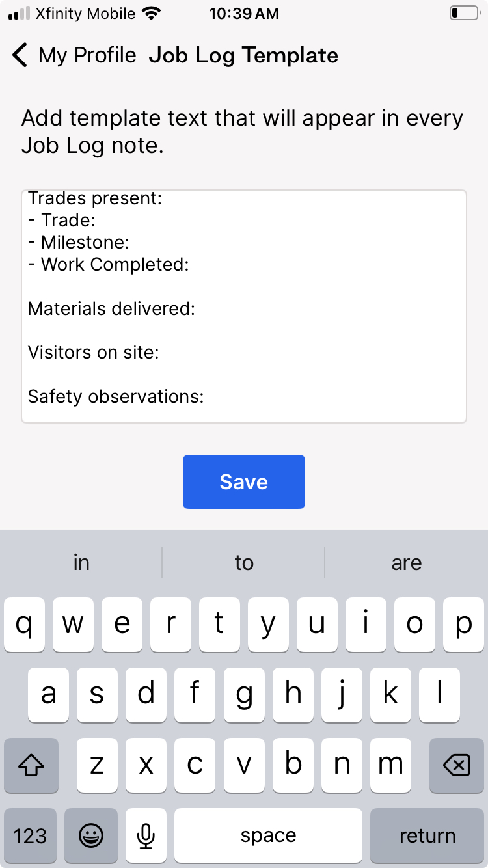Image resolution: width=488 pixels, height=868 pixels.
Task: Tap the Wi-Fi status icon
Action: point(151,13)
